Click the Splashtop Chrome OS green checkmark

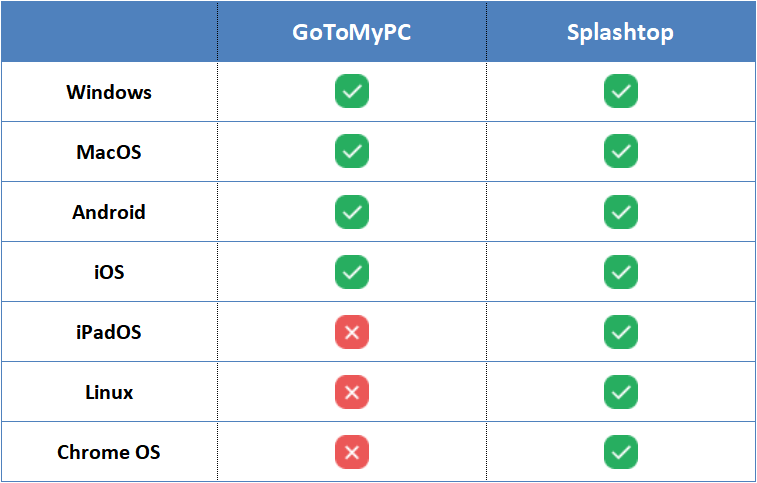click(621, 452)
